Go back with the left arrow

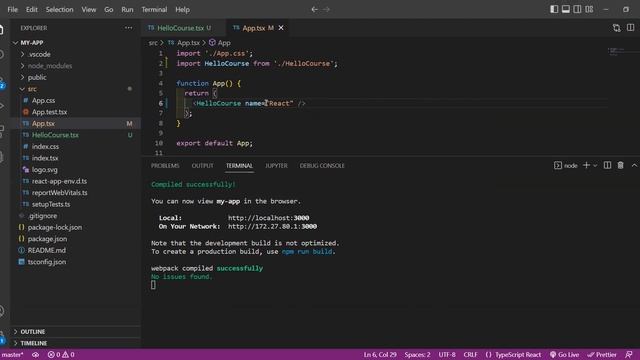coord(314,9)
